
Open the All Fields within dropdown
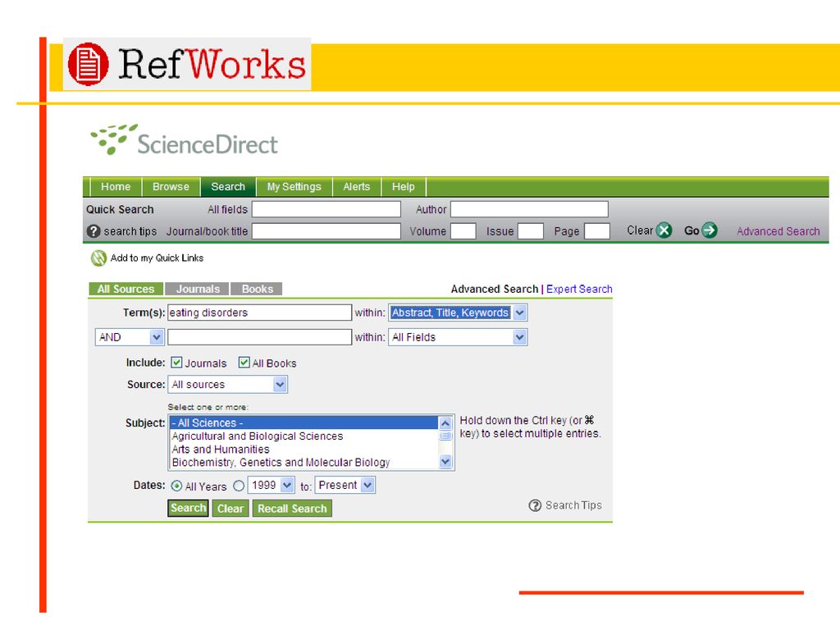(458, 337)
